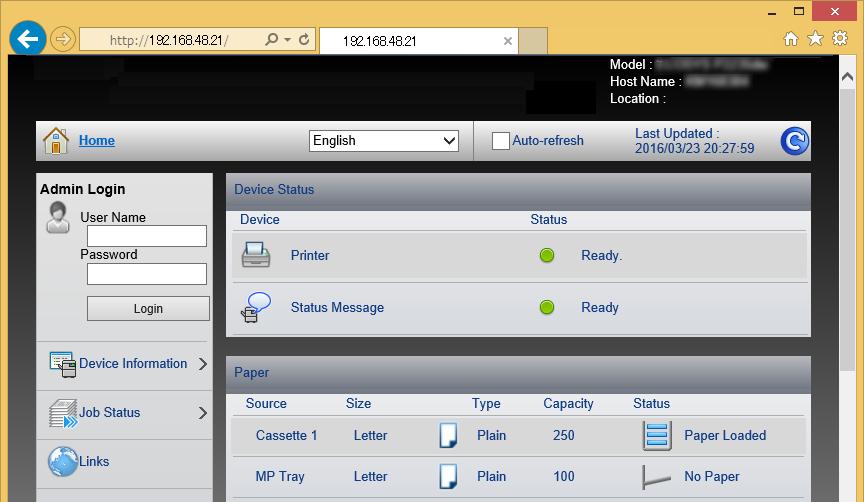
Task: Click the Ready. printer status text
Action: pos(601,255)
